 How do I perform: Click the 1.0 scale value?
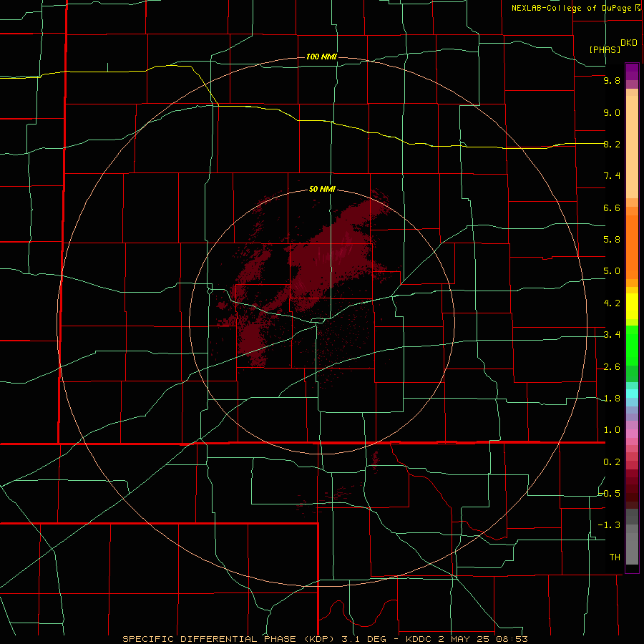(x=612, y=430)
